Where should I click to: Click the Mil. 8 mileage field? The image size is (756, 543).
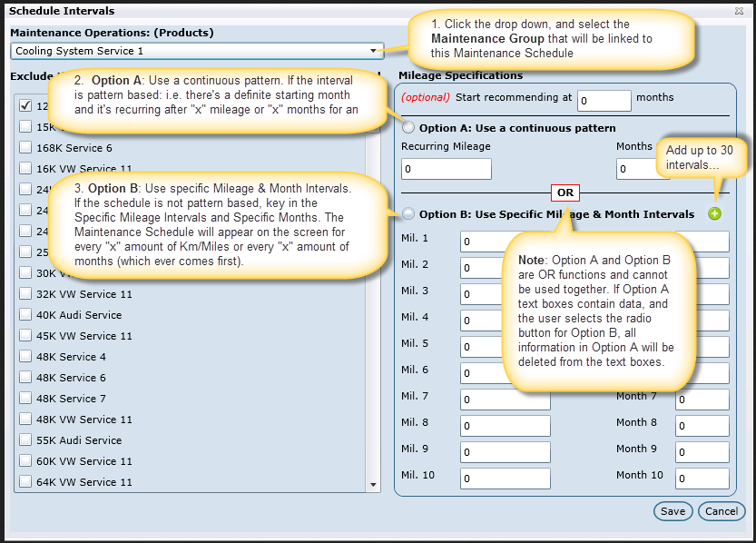point(505,426)
